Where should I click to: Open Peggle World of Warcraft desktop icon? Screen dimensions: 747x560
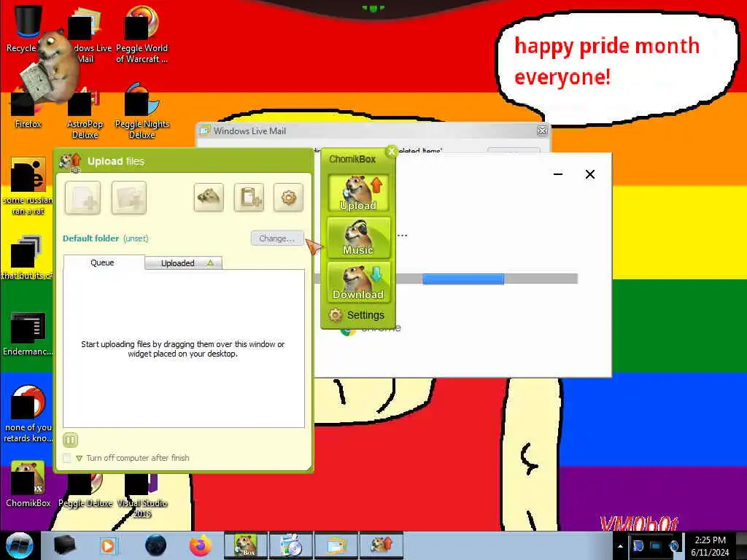coord(142,34)
